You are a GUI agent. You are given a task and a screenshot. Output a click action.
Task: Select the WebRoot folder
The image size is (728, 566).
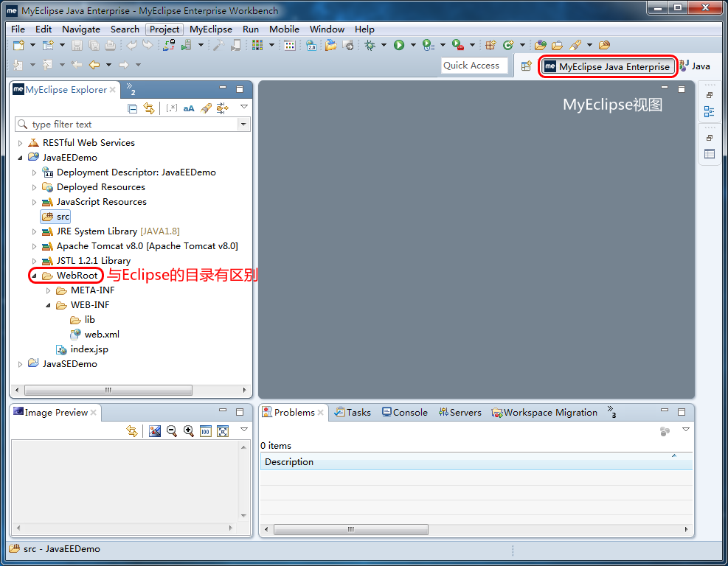(71, 276)
